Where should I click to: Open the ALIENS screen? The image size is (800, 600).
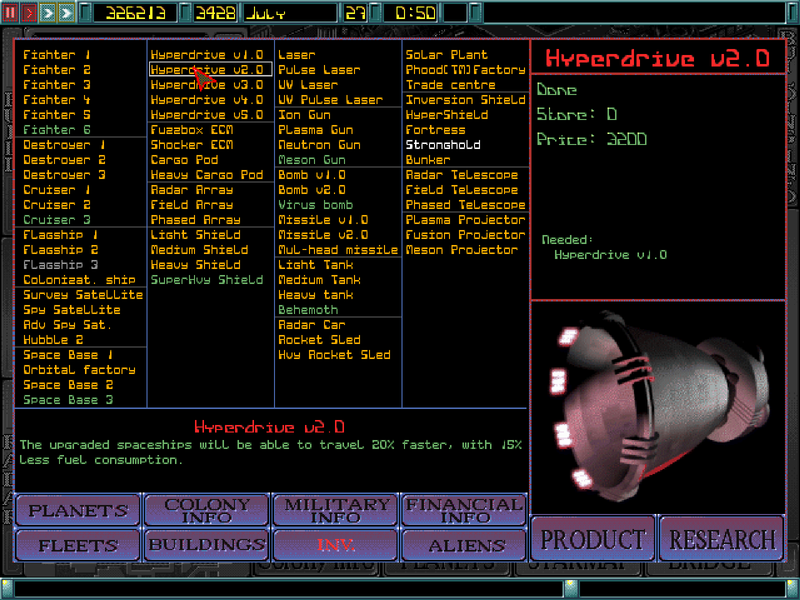pos(463,545)
